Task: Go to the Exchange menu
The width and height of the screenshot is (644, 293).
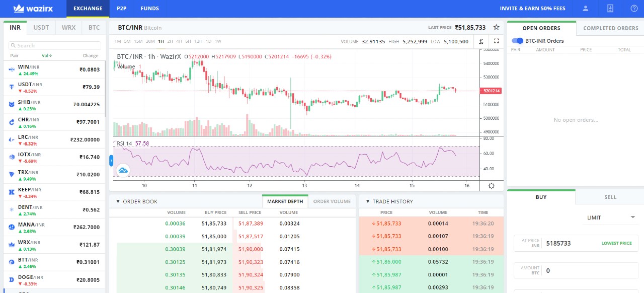Action: point(88,9)
